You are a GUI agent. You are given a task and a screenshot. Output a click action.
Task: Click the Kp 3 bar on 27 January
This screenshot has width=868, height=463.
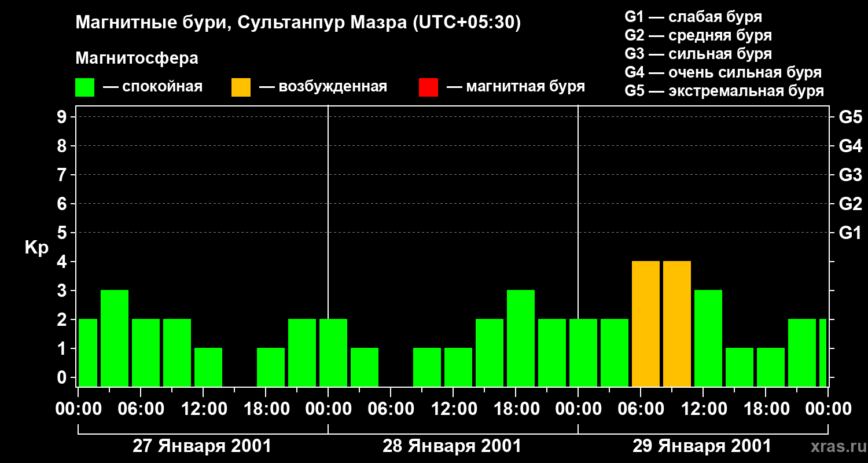(115, 338)
